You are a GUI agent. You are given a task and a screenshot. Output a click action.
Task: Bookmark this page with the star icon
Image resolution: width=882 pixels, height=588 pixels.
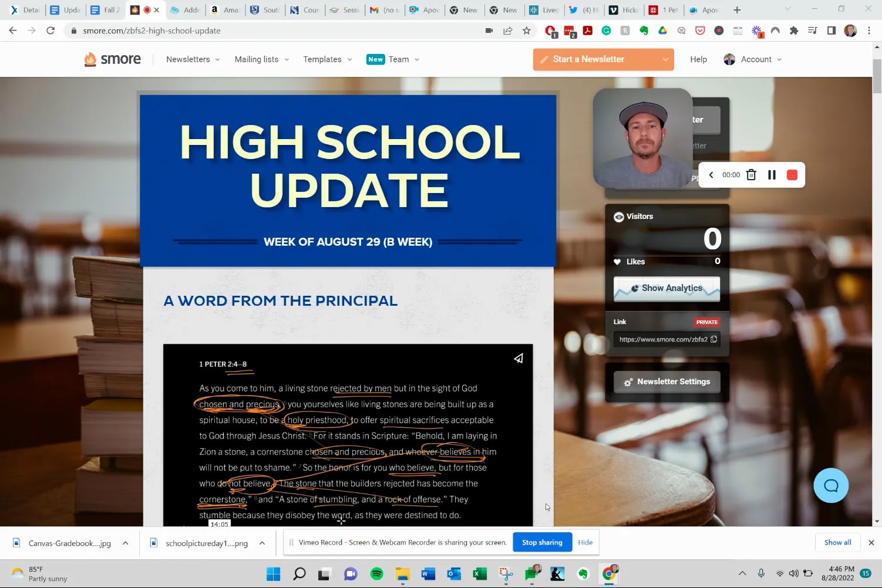(x=527, y=31)
